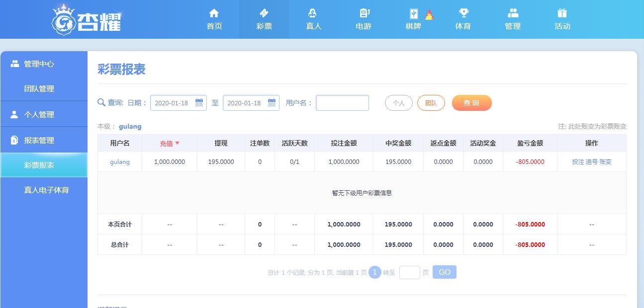Screen dimensions: 644x308
Task: Click the 投注金额 column header
Action: pos(344,143)
